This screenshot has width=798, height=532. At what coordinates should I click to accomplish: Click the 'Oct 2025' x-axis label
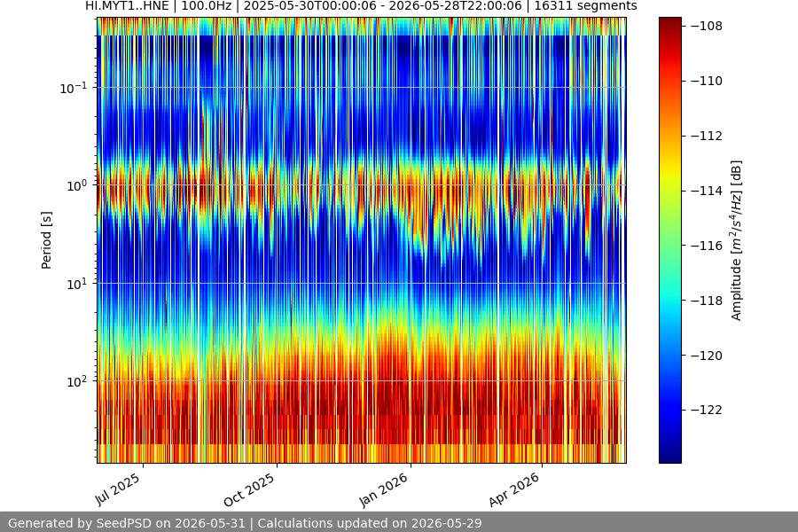[249, 489]
